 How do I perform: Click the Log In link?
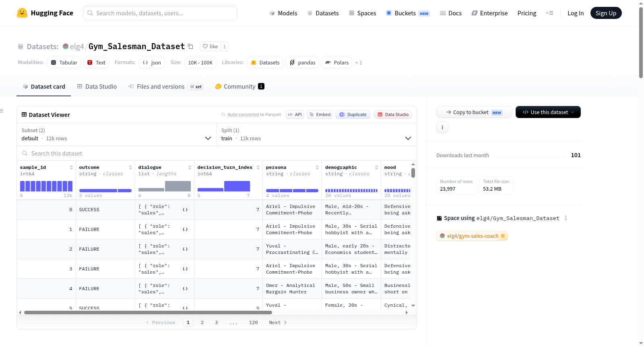[x=576, y=13]
